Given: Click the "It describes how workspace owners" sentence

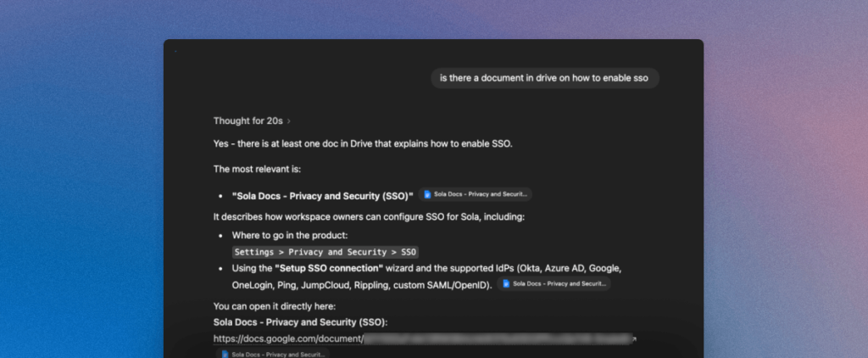Looking at the screenshot, I should point(369,216).
